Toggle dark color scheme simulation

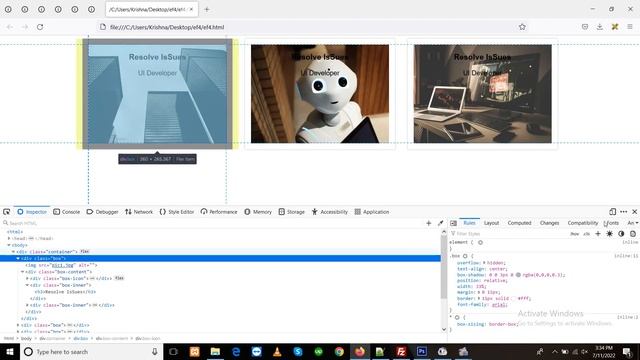[x=621, y=234]
